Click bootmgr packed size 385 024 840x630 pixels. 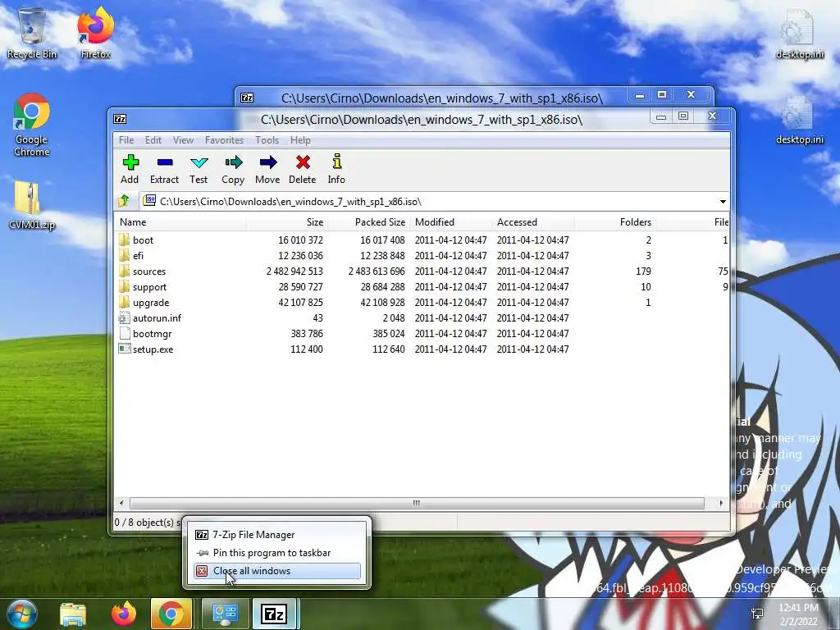[389, 333]
